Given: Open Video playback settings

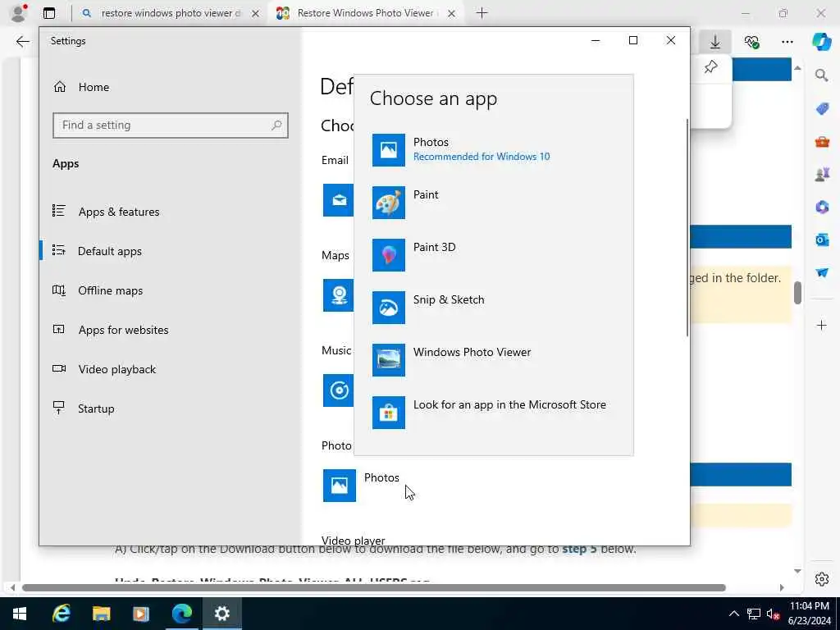Looking at the screenshot, I should point(171,369).
